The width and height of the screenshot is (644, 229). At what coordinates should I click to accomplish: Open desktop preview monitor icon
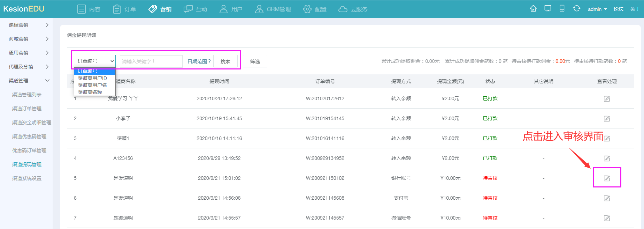(x=548, y=9)
